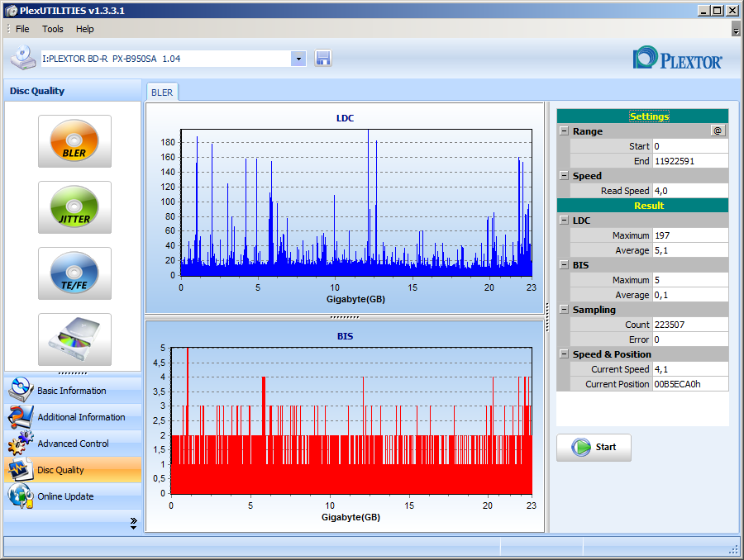744x560 pixels.
Task: Open the drive selection dropdown
Action: (298, 59)
